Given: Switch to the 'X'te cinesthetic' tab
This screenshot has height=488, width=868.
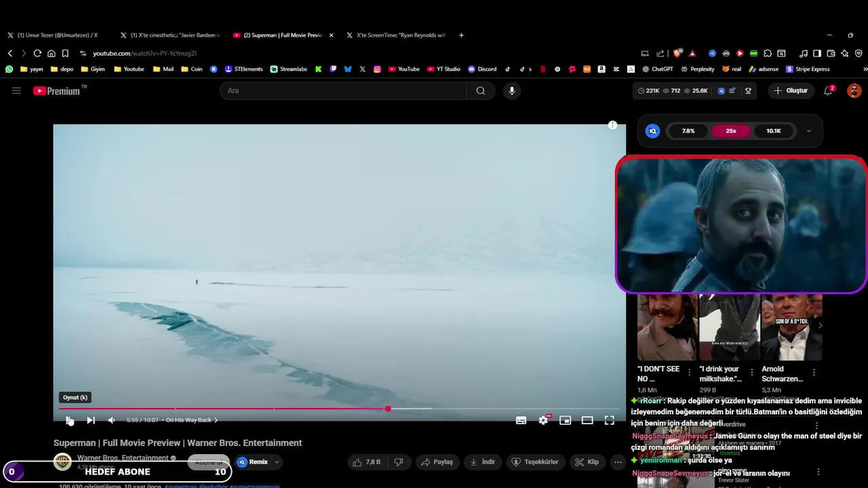Looking at the screenshot, I should pos(170,35).
